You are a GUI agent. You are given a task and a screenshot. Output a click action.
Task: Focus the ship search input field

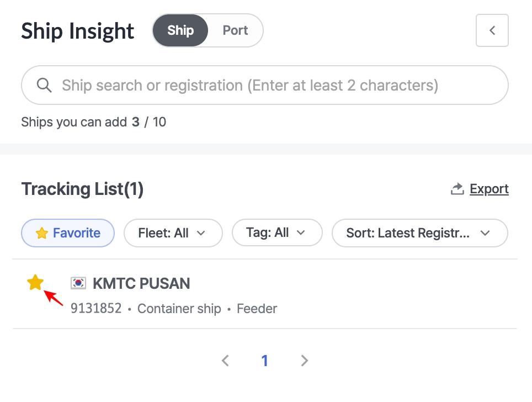click(x=265, y=86)
